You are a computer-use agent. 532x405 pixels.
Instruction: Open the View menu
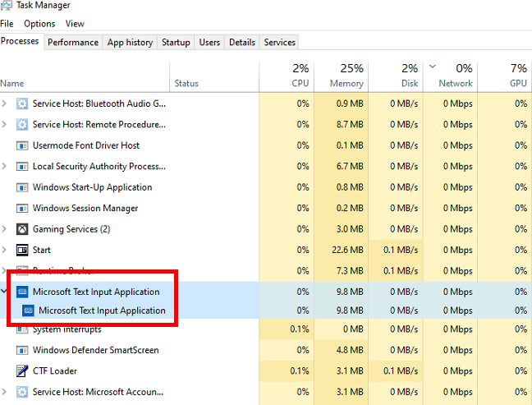coord(75,24)
